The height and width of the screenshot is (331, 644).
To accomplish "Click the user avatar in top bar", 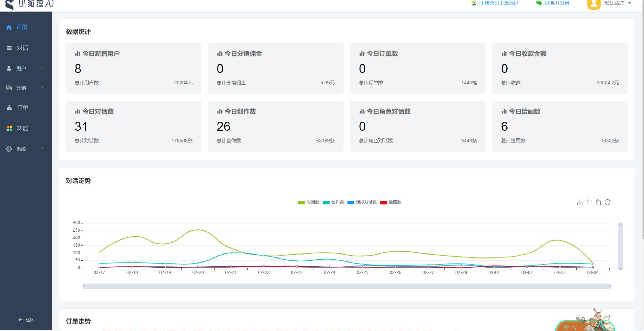I will tap(594, 4).
